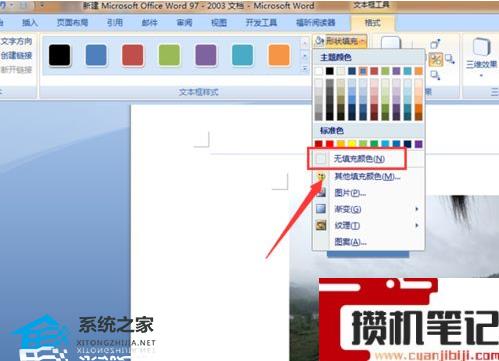Click the style gallery down arrow
499x361 pixels.
pos(305,56)
